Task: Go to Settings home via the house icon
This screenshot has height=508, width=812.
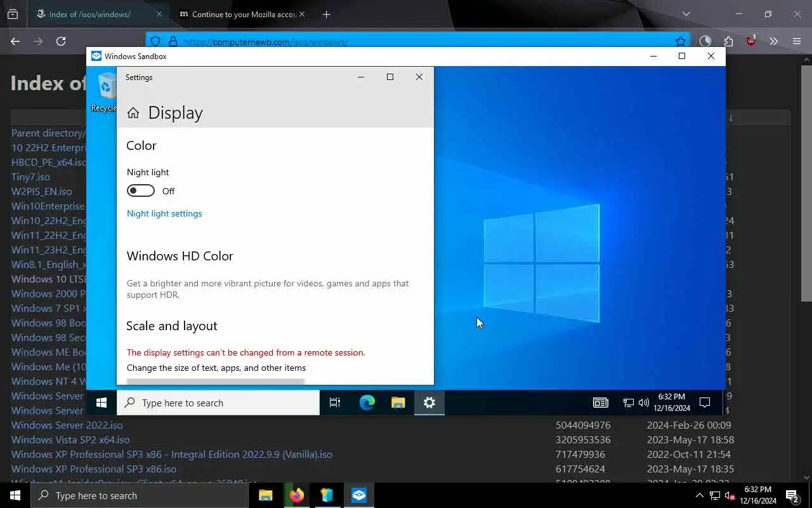Action: 133,113
